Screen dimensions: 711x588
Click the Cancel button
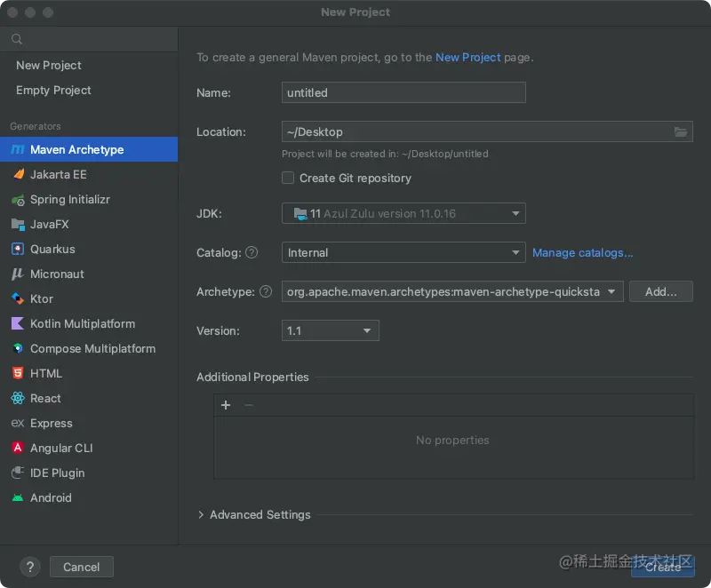(81, 567)
